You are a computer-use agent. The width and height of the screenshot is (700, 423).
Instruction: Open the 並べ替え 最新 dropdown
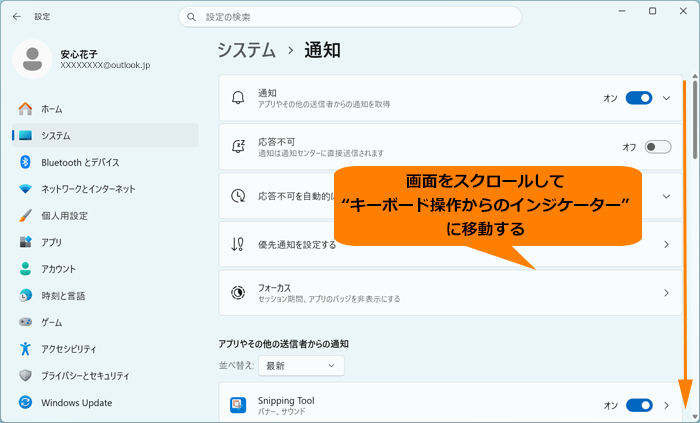301,366
